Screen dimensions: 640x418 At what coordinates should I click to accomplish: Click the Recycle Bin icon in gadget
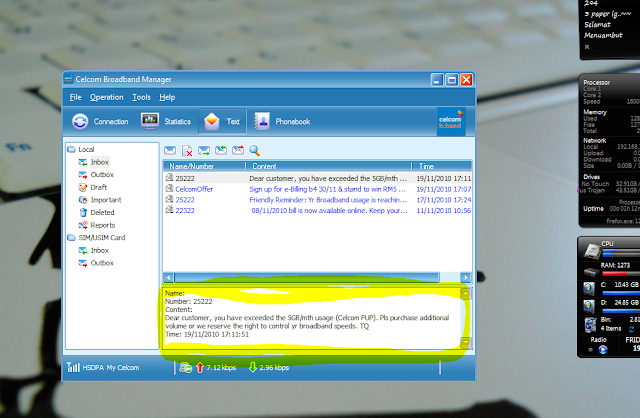[x=590, y=325]
